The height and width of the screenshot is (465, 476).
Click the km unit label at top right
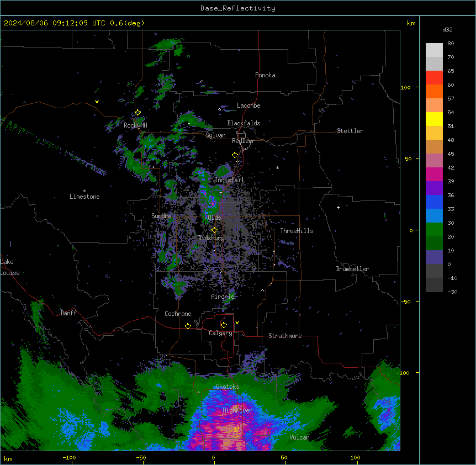pyautogui.click(x=411, y=23)
